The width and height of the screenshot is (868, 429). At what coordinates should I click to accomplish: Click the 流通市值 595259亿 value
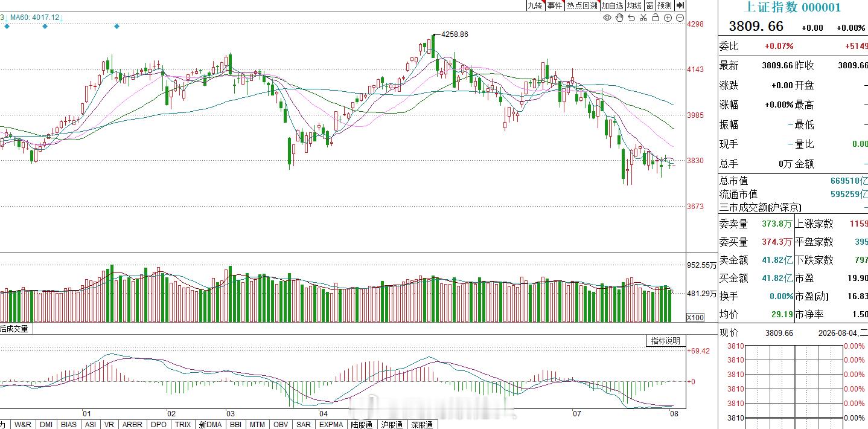pyautogui.click(x=849, y=195)
